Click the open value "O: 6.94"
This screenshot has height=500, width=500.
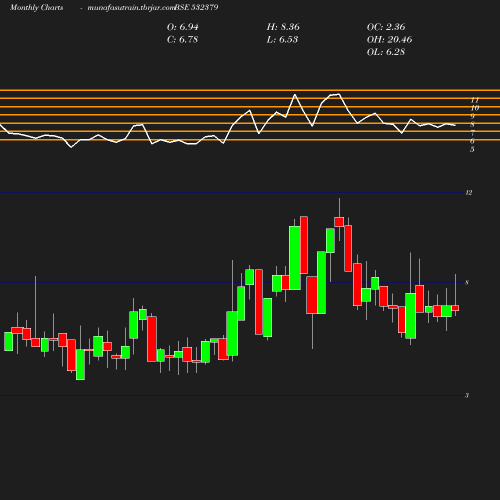tap(183, 27)
